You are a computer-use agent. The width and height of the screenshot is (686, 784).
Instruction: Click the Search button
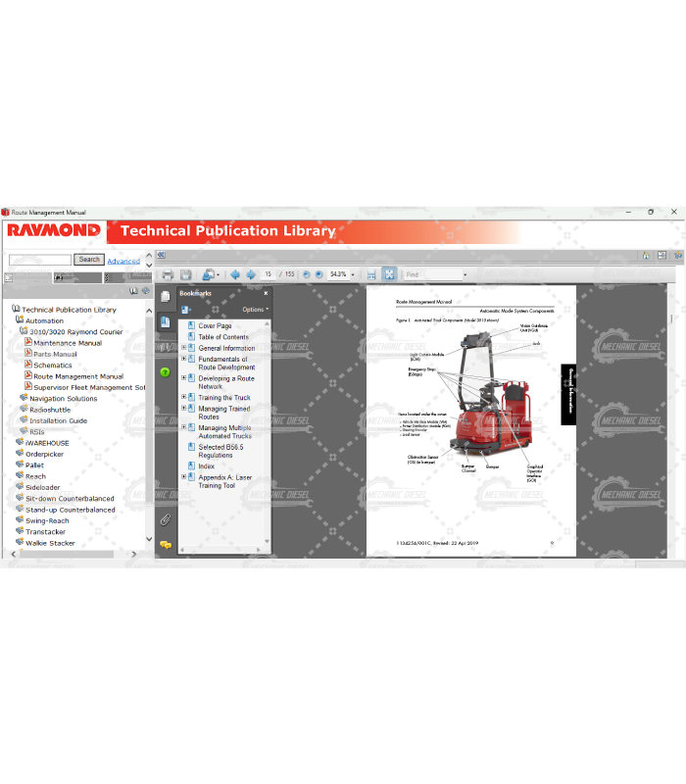pos(89,260)
